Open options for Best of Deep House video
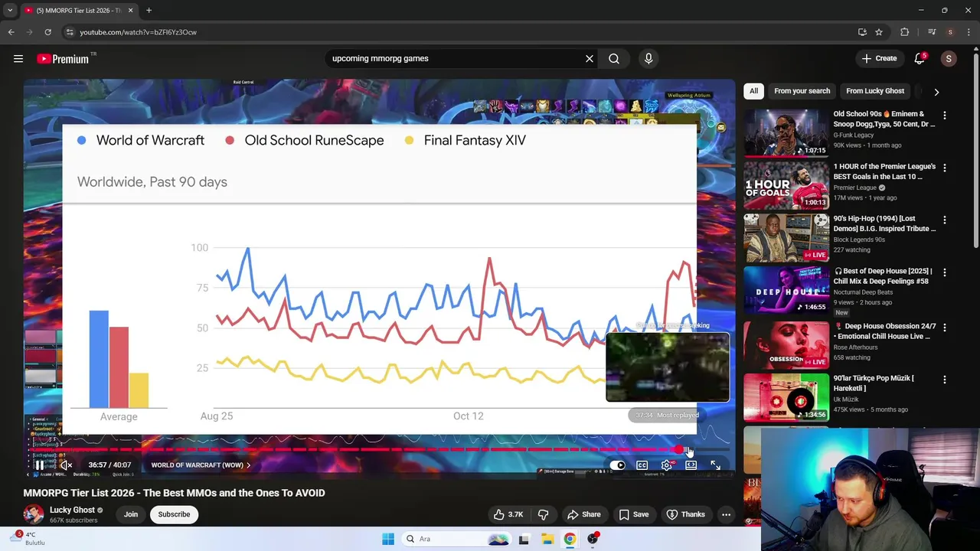 (x=944, y=272)
